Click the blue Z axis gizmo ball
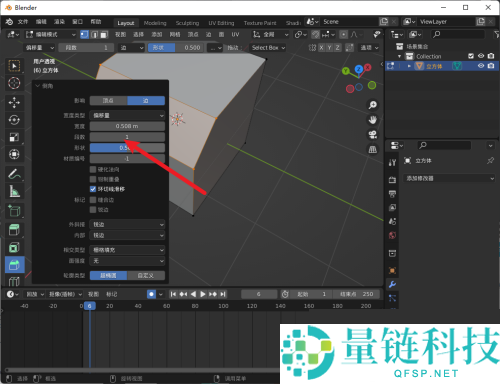This screenshot has height=384, width=500. [359, 69]
